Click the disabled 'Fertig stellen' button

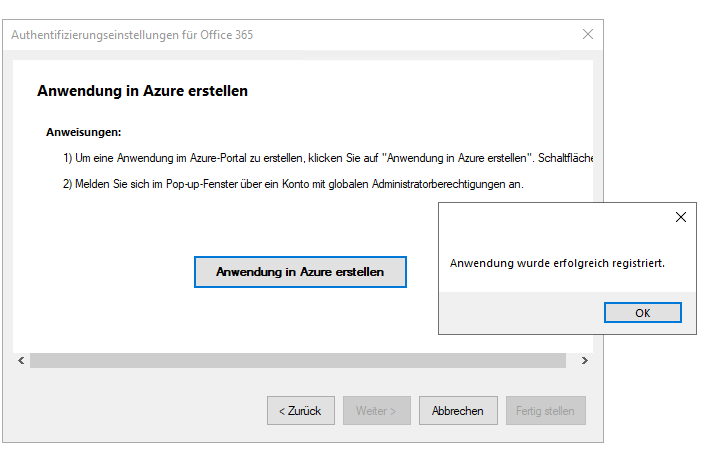[546, 410]
